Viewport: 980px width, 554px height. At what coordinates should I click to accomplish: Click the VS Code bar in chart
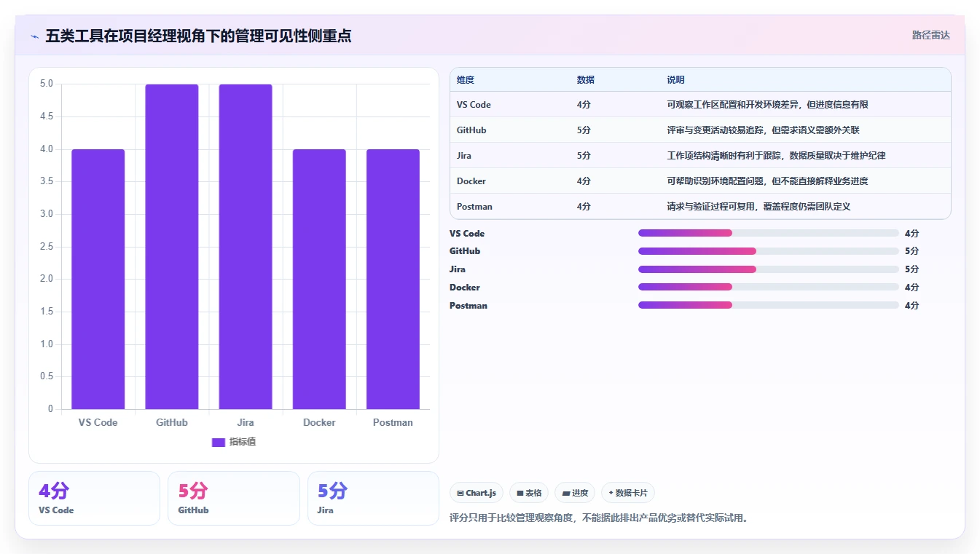(98, 279)
